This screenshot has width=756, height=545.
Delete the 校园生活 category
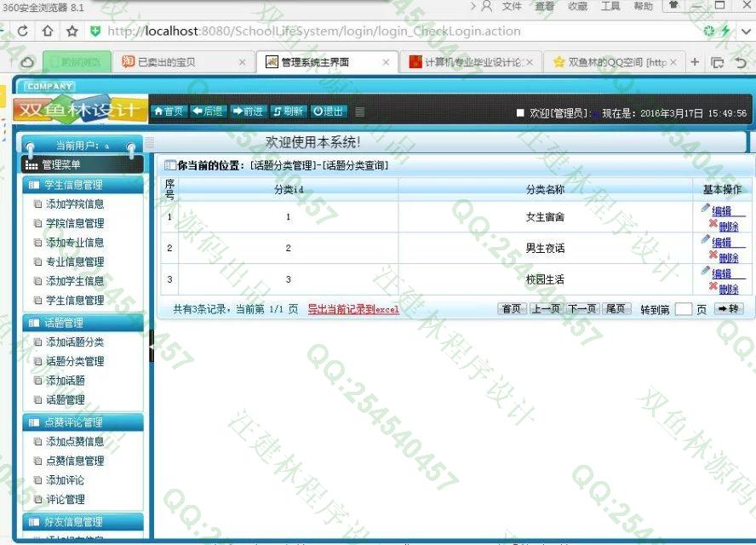pyautogui.click(x=729, y=289)
